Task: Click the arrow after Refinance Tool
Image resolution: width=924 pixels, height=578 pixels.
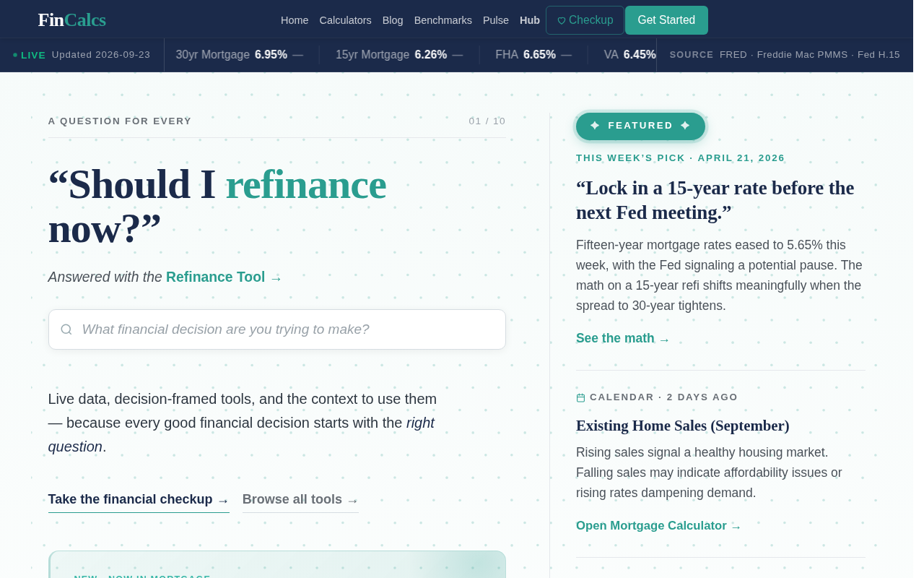Action: coord(276,278)
